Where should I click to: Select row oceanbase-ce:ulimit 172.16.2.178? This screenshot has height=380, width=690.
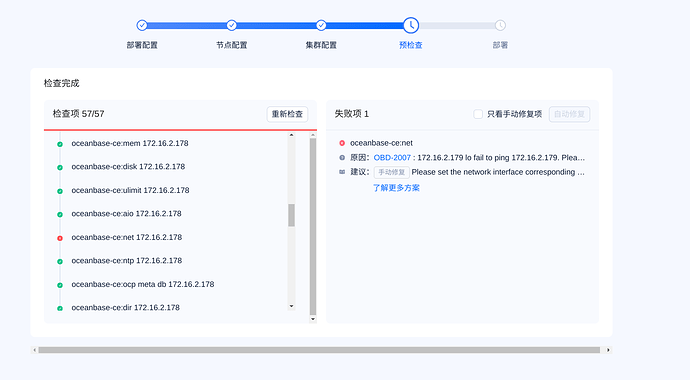point(130,190)
